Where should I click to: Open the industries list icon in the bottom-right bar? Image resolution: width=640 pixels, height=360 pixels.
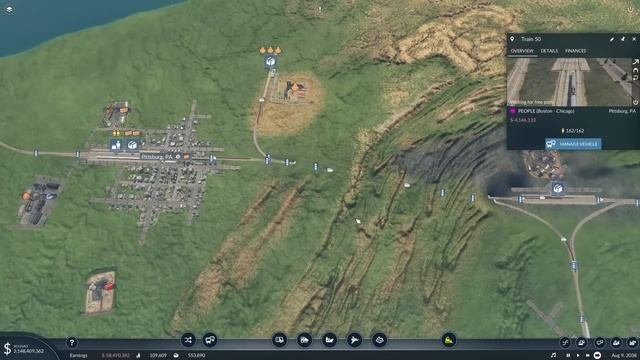tap(632, 342)
